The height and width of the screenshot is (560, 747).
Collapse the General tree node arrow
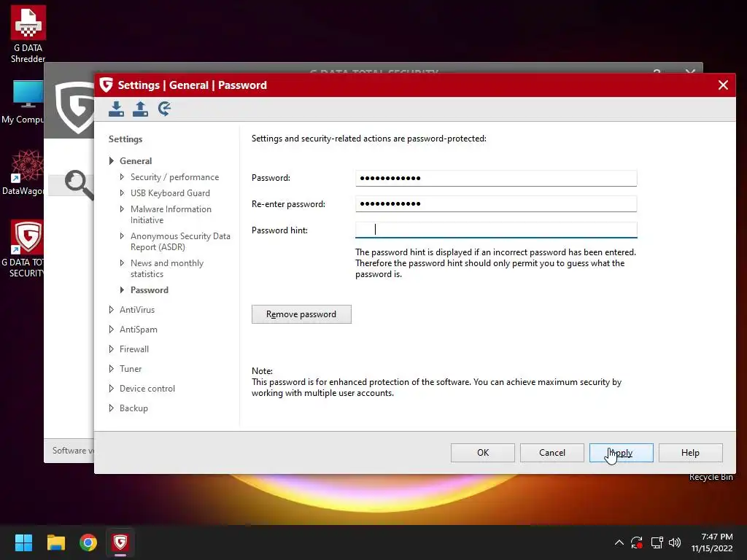coord(111,161)
